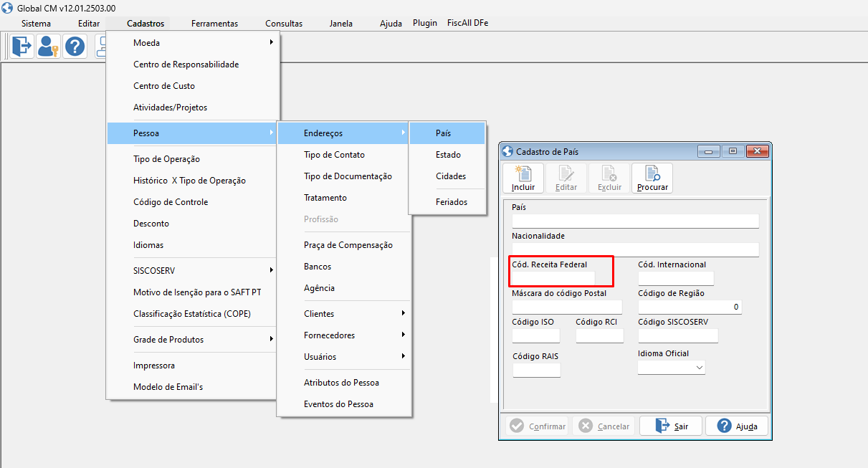868x468 pixels.
Task: Select Motivo de Isenção para o SAFT PT
Action: [193, 292]
